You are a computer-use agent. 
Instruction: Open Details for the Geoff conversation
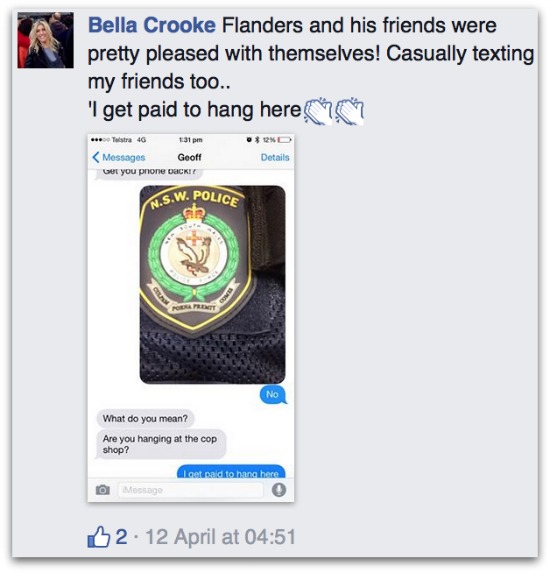point(275,158)
